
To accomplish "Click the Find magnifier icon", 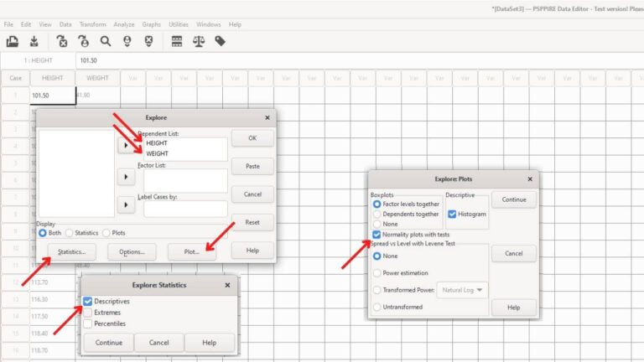I will 106,41.
